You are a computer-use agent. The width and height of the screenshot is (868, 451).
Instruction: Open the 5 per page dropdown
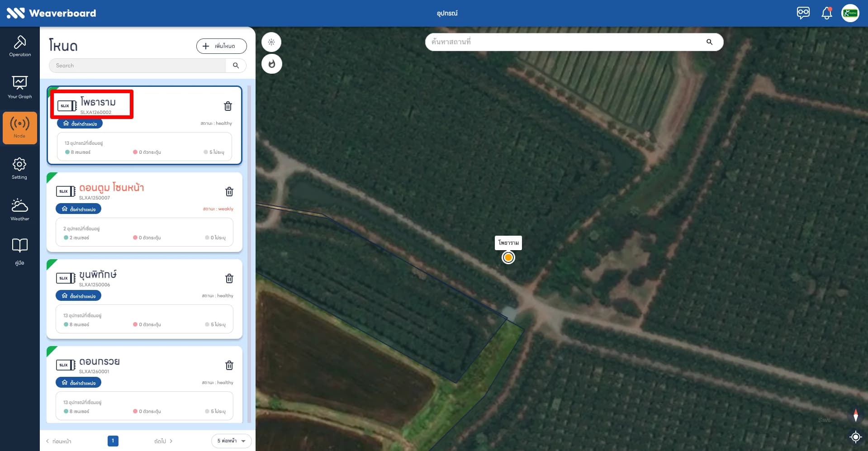coord(231,441)
